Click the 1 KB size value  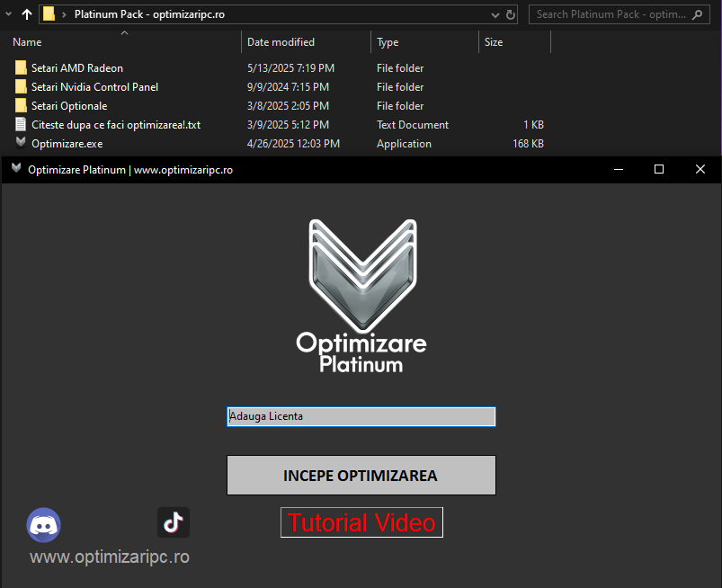pyautogui.click(x=534, y=125)
